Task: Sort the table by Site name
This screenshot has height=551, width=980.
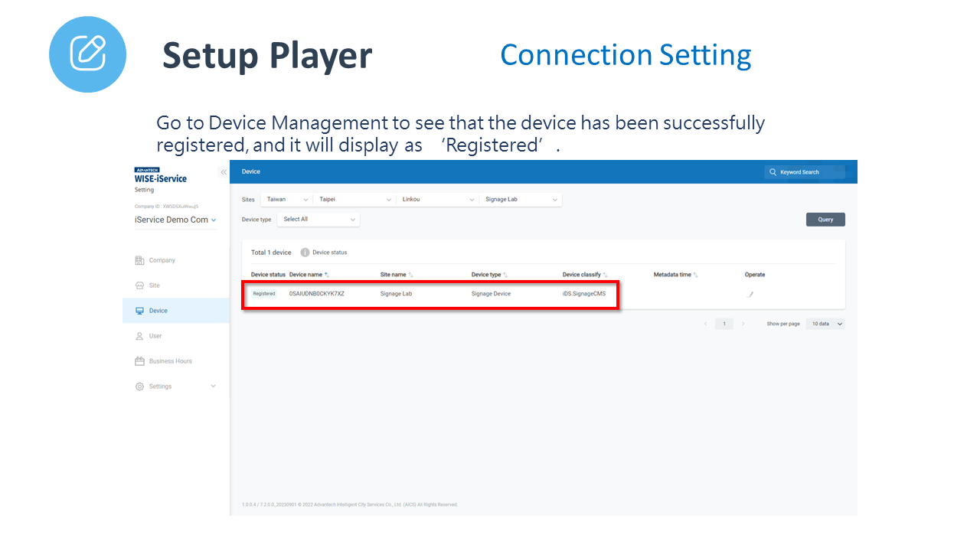Action: [410, 275]
